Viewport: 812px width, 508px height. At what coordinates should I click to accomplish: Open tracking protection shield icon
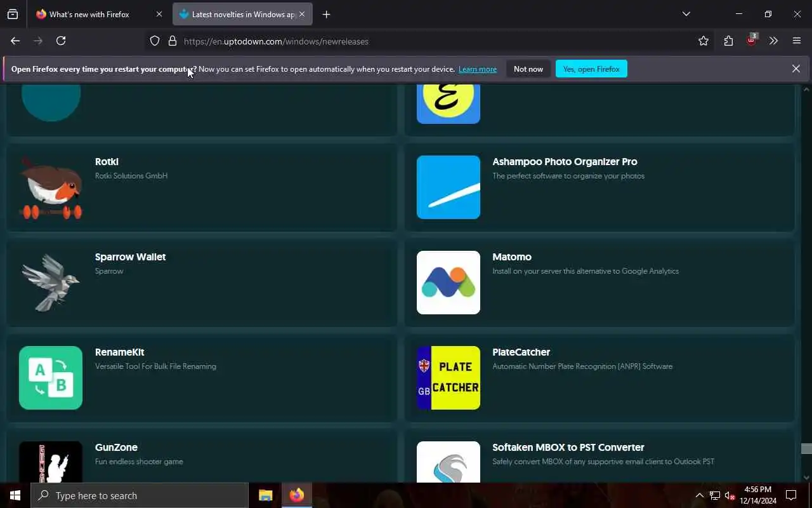coord(155,41)
